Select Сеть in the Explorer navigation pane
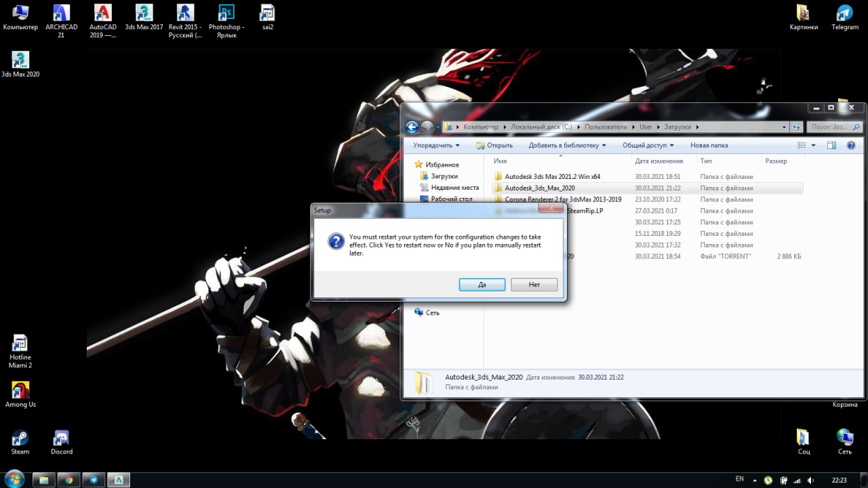The width and height of the screenshot is (868, 488). [x=427, y=312]
